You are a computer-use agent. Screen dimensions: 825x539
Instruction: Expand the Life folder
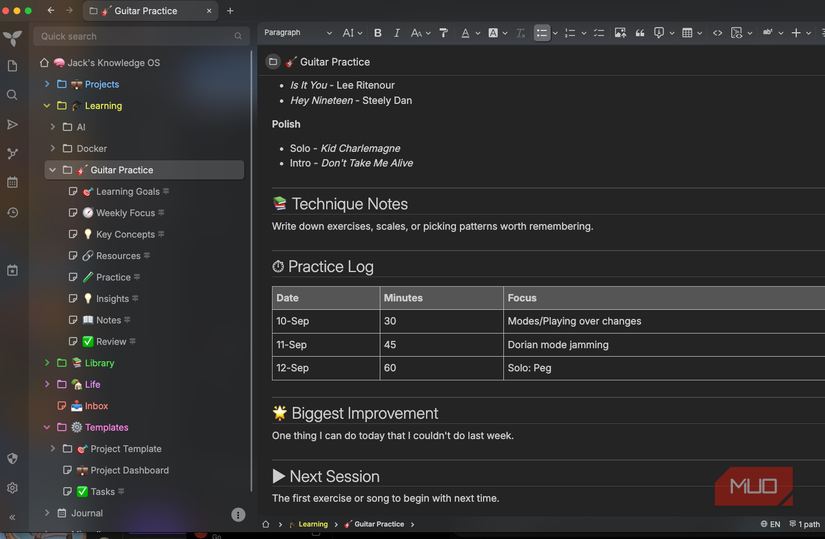pyautogui.click(x=47, y=384)
